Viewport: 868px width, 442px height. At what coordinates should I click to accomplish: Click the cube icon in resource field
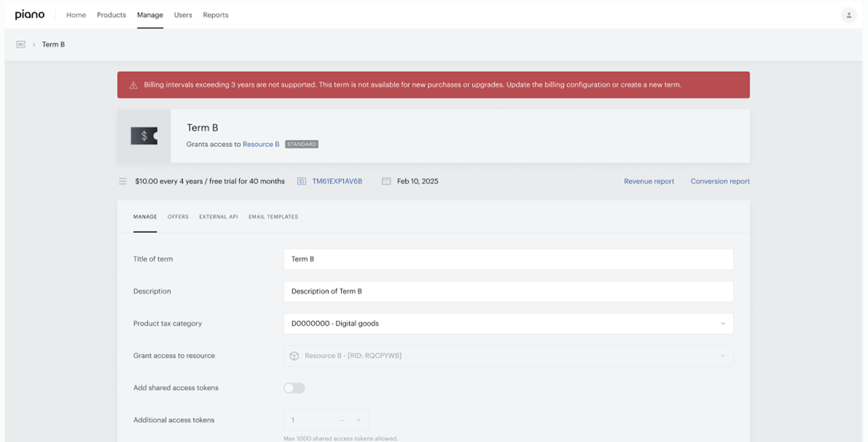(x=295, y=356)
